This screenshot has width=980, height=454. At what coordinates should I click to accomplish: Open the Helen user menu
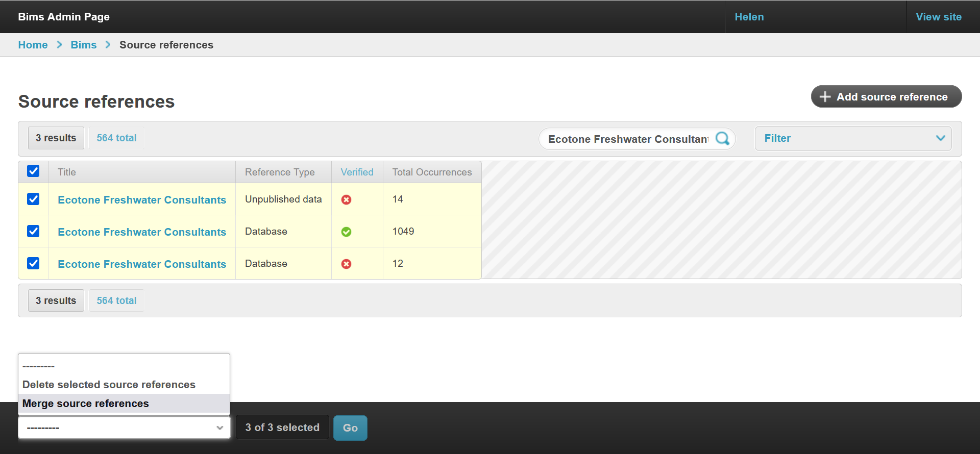click(x=749, y=17)
